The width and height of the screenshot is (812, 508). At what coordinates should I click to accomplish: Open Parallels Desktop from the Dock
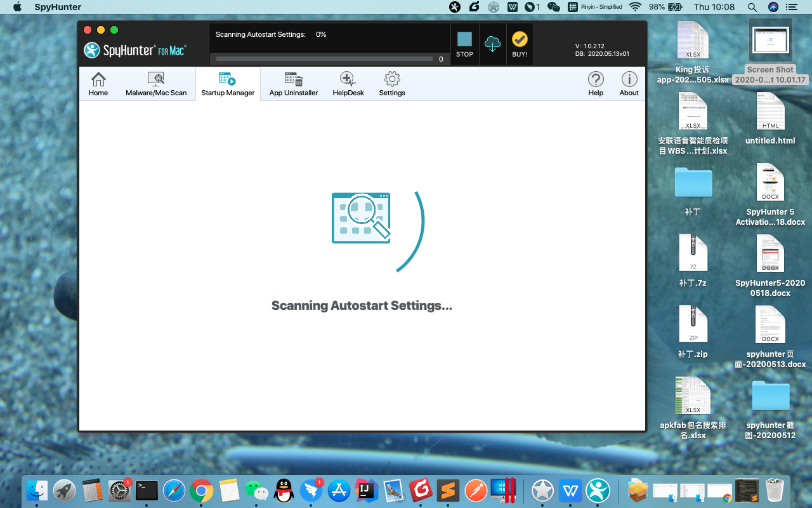point(502,490)
